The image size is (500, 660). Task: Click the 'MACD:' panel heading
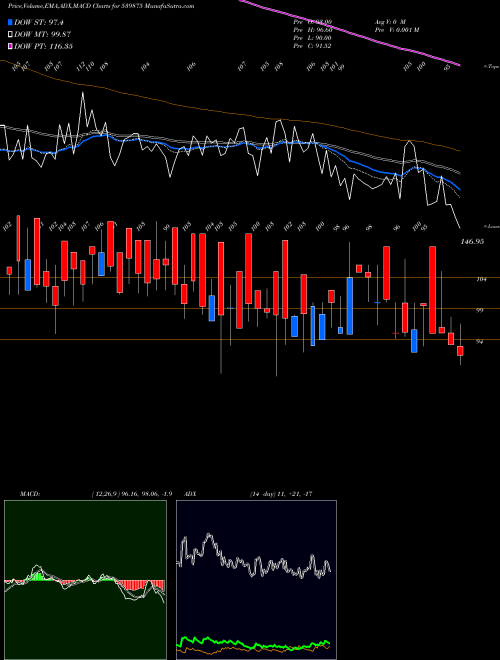[30, 494]
